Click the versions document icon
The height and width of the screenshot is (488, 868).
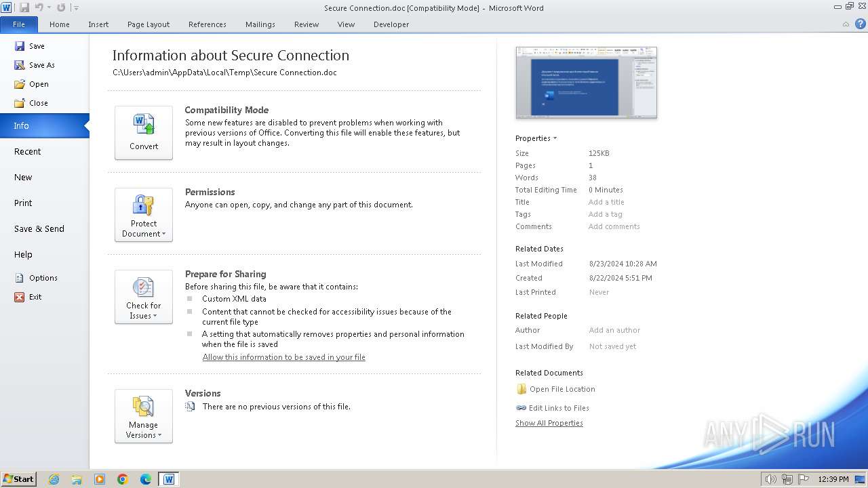pyautogui.click(x=191, y=407)
